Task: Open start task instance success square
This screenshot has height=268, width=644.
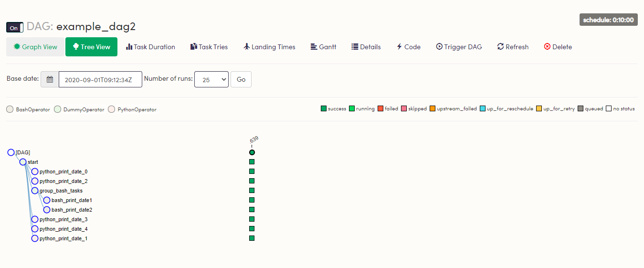Action: tap(252, 162)
